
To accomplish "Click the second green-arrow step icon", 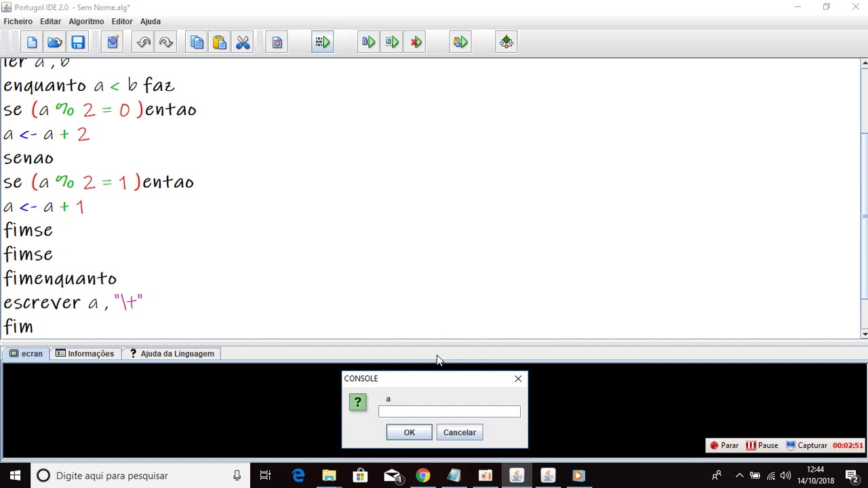I will click(391, 43).
